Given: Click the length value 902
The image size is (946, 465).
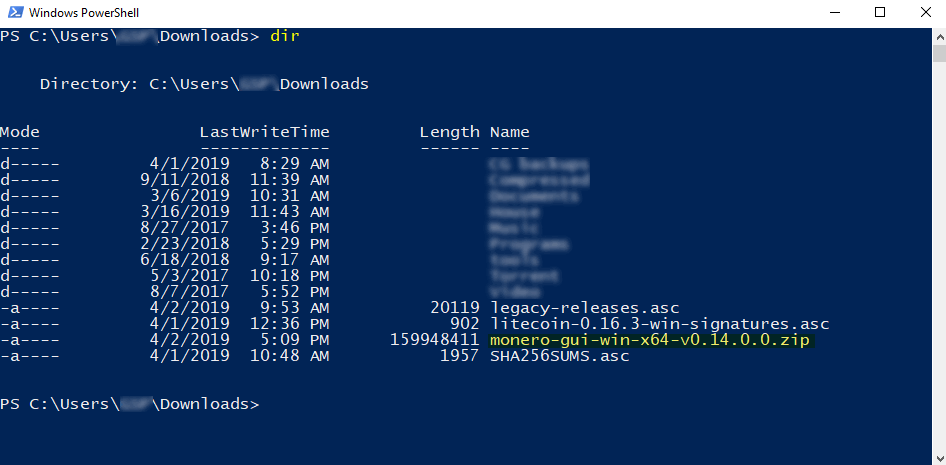Looking at the screenshot, I should [x=465, y=324].
